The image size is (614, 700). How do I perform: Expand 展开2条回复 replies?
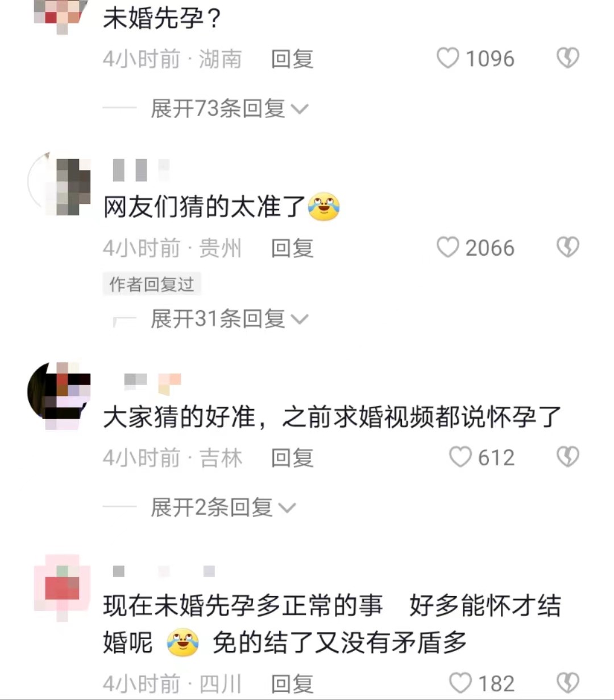pos(223,507)
